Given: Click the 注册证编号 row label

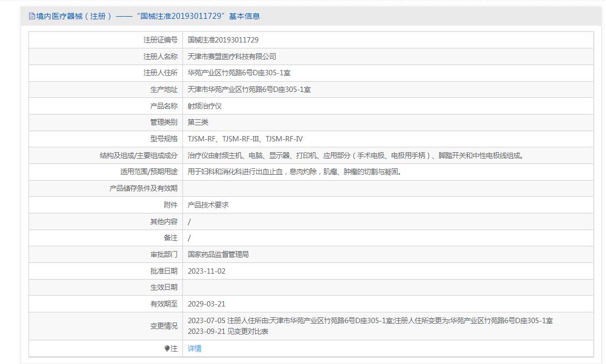Looking at the screenshot, I should [160, 40].
